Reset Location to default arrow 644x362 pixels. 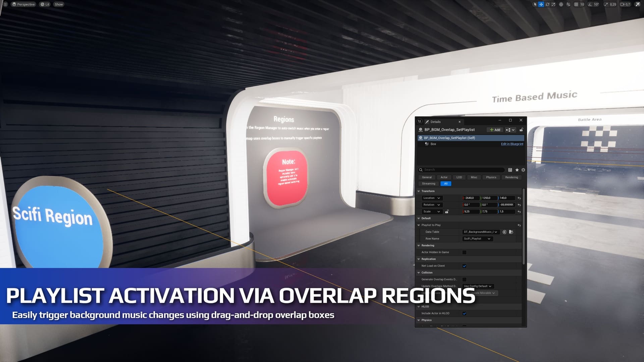click(519, 198)
